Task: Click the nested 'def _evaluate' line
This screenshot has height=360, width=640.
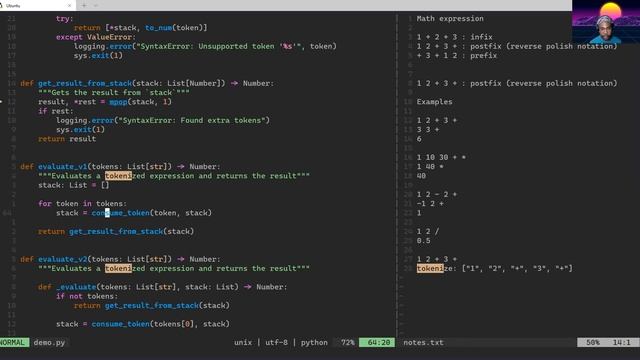Action: [x=162, y=287]
